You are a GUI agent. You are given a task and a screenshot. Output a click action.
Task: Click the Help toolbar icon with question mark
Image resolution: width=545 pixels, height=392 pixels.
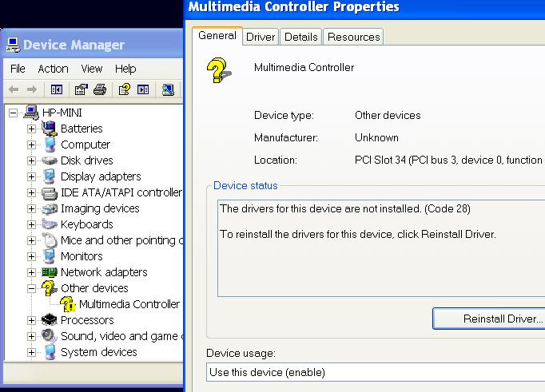click(125, 89)
